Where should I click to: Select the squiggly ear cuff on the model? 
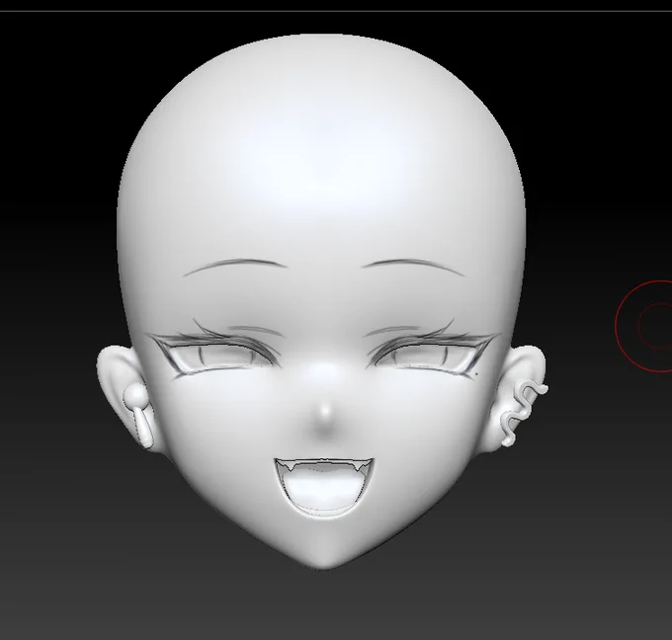click(523, 412)
